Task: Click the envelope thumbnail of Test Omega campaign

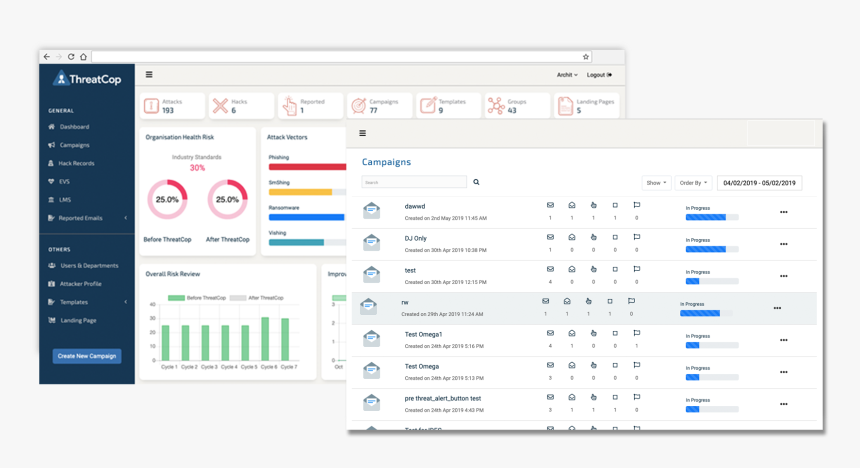Action: click(372, 370)
